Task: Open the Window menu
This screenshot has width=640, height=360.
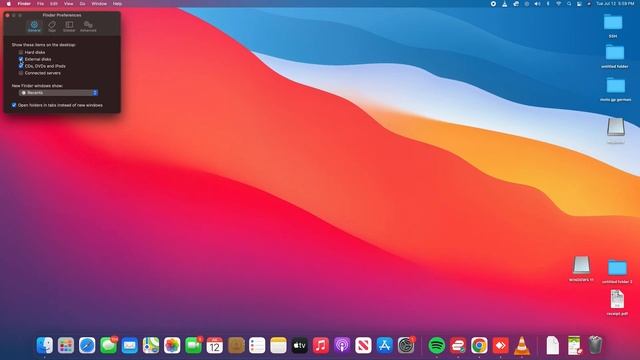Action: tap(99, 4)
